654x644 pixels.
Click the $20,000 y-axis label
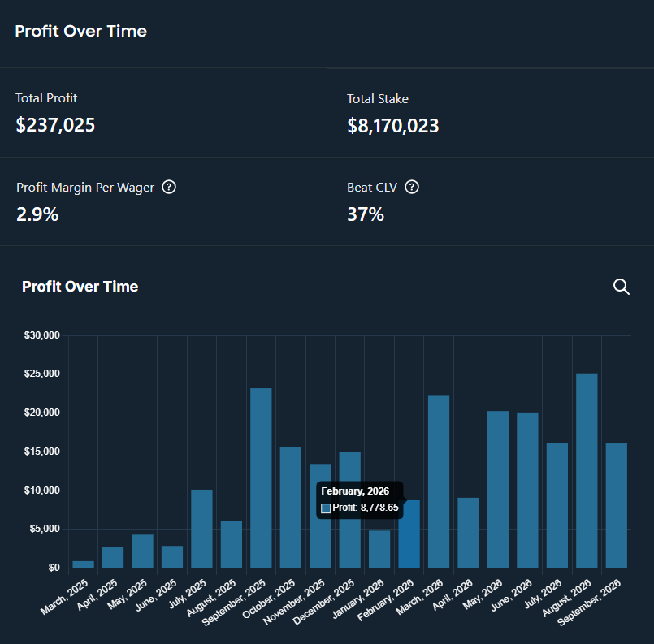[x=41, y=413]
